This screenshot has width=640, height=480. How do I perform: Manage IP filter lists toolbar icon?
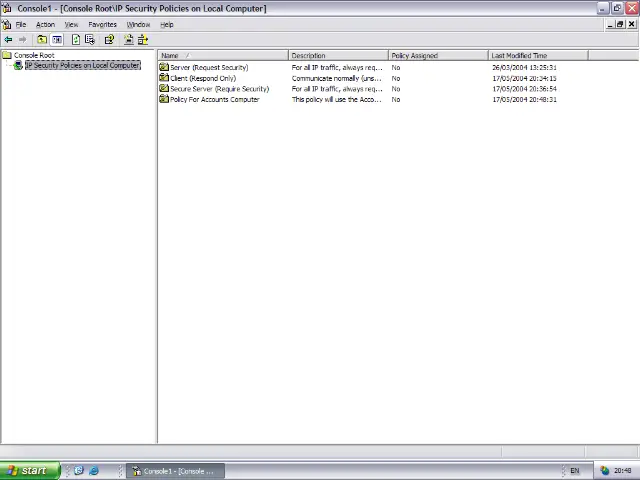(143, 40)
